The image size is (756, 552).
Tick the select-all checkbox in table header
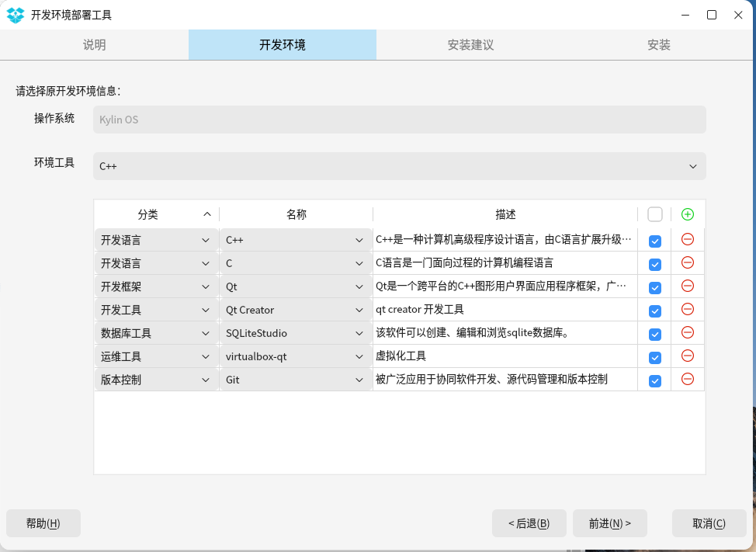pyautogui.click(x=655, y=214)
